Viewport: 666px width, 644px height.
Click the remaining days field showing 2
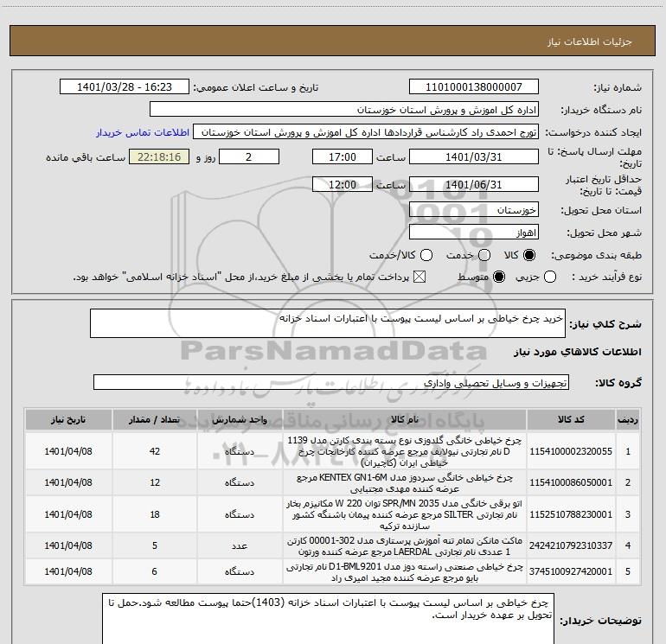(x=249, y=156)
